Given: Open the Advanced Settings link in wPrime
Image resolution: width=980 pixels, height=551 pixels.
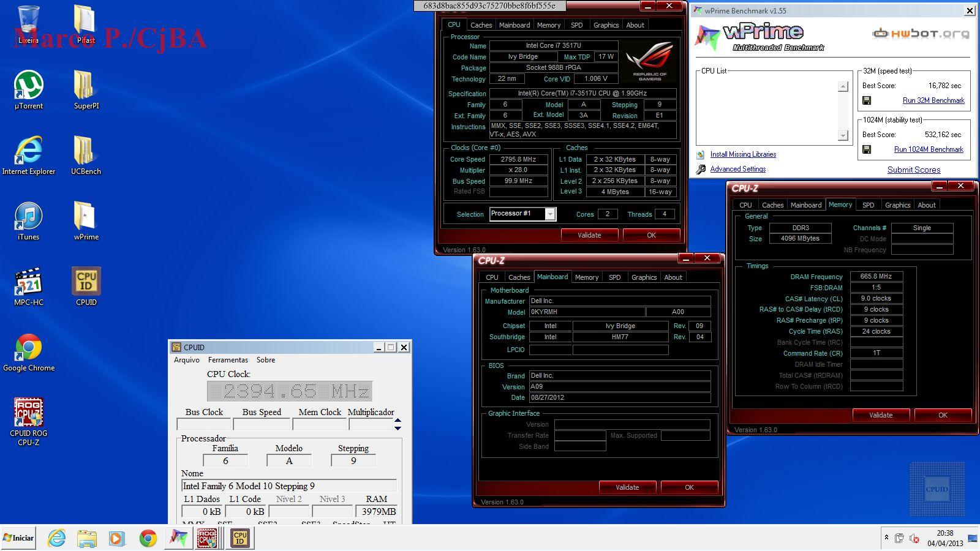Looking at the screenshot, I should point(737,169).
